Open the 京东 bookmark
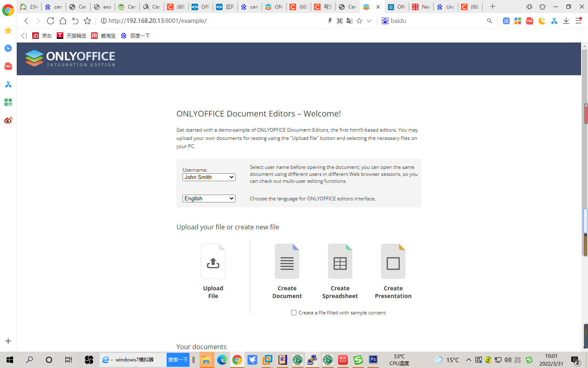588x368 pixels. point(42,36)
